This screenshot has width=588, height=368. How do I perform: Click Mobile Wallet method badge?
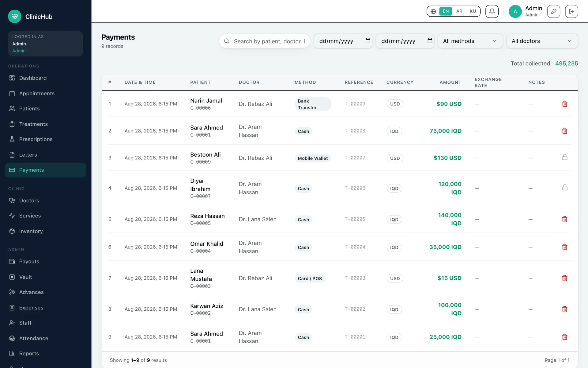click(x=313, y=158)
